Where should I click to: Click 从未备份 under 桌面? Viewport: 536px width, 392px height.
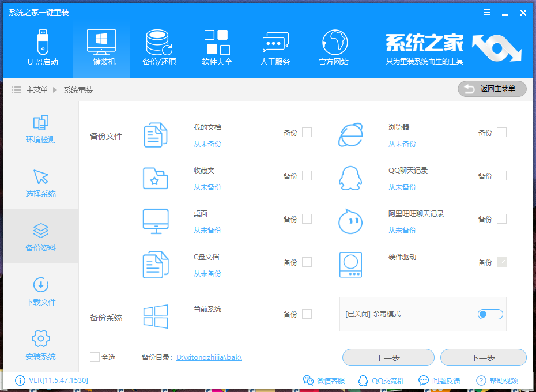click(x=207, y=231)
